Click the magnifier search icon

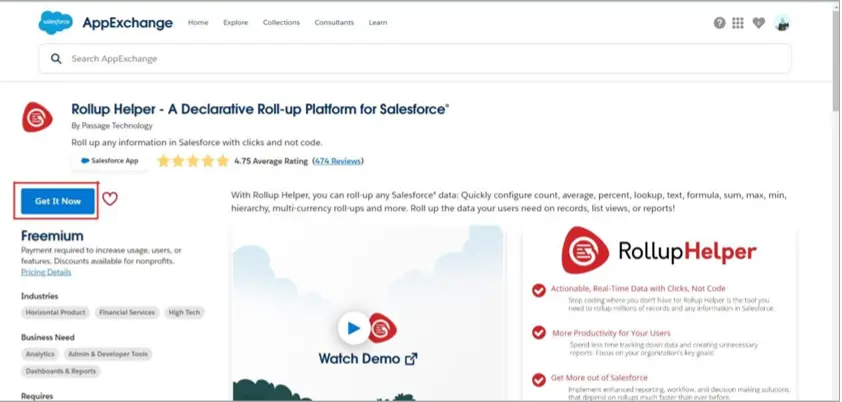tap(56, 59)
